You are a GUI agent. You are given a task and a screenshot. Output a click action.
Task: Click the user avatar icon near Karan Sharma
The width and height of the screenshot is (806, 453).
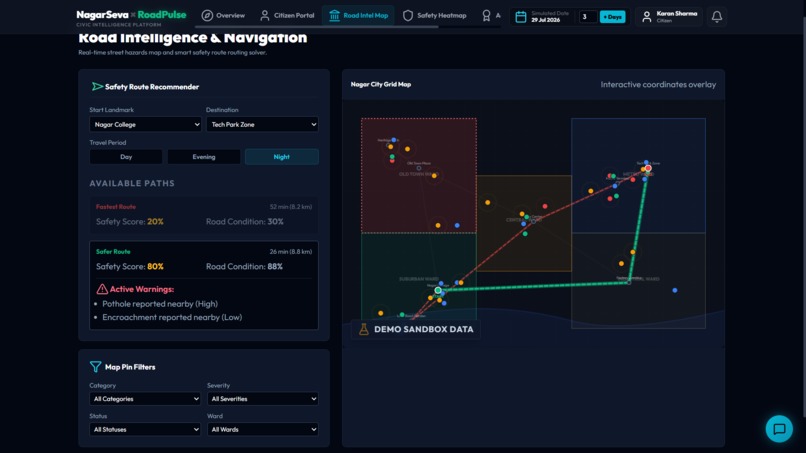[x=647, y=16]
